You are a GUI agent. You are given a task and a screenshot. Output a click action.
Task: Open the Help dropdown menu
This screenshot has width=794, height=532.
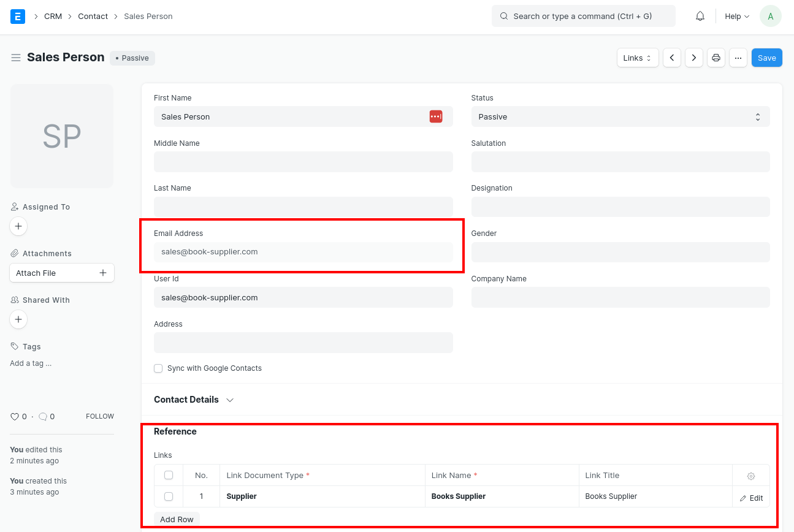tap(736, 17)
